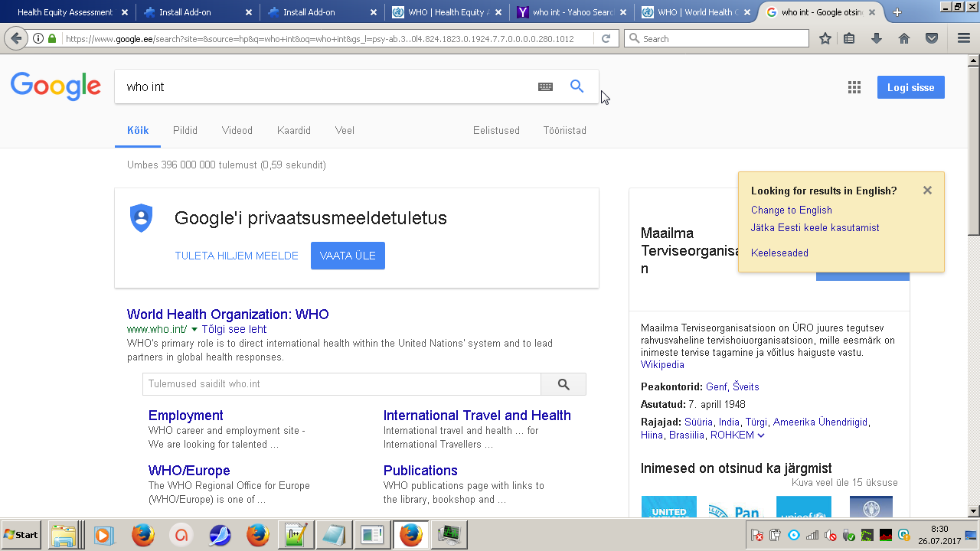980x551 pixels.
Task: Open International Travel and Health sitelink
Action: 477,416
